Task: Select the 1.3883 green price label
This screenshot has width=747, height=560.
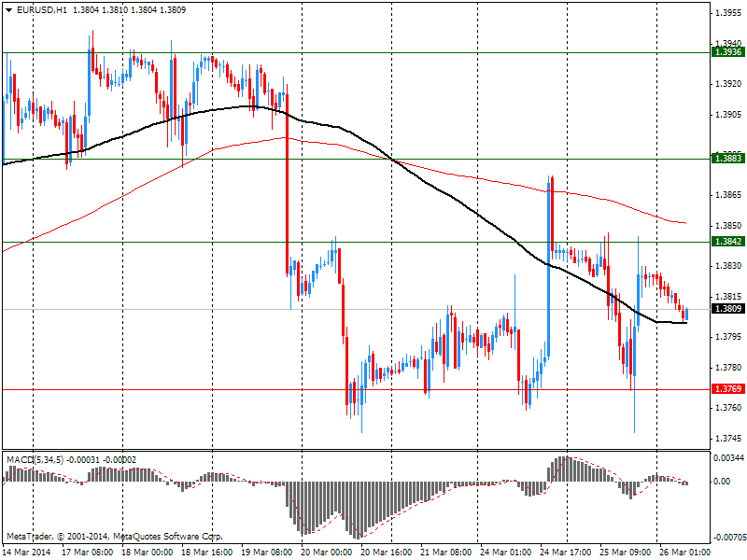Action: click(x=727, y=160)
